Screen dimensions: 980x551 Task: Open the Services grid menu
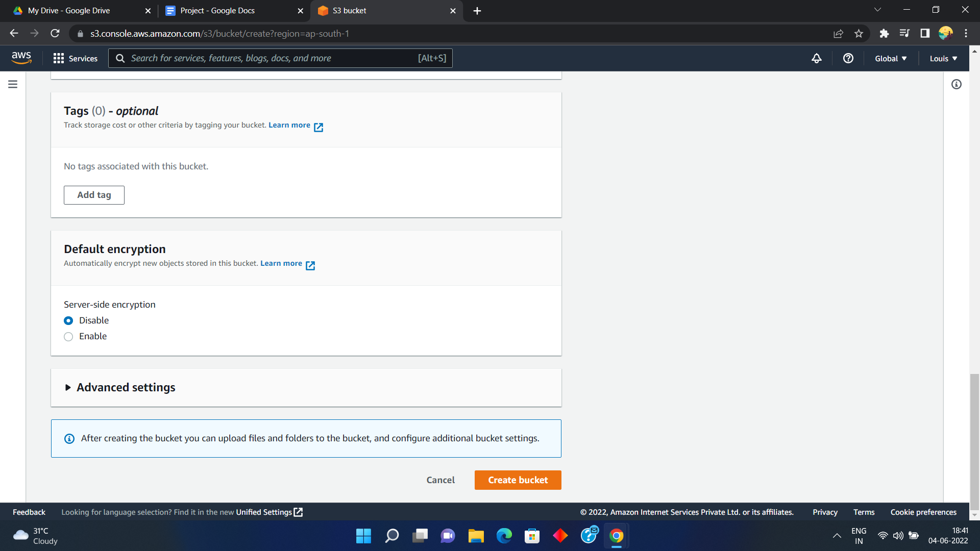(75, 58)
